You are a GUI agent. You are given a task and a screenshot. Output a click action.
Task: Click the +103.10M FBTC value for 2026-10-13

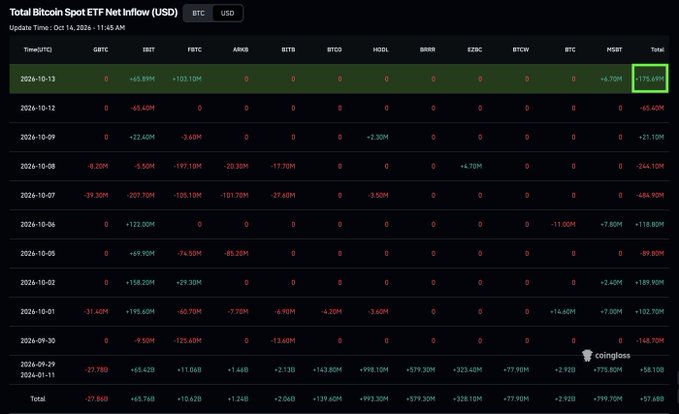pos(187,79)
